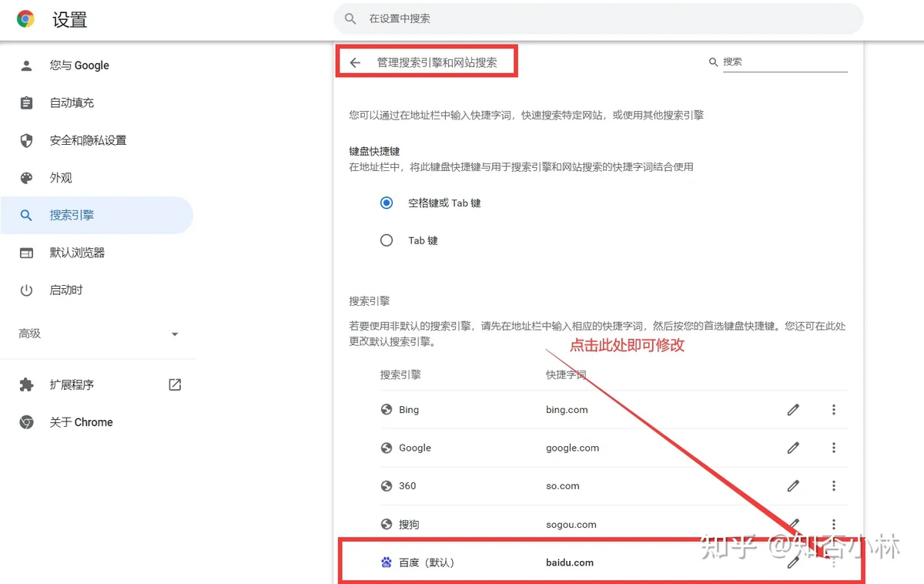Click the external-link icon beside 扩展程序
This screenshot has width=924, height=584.
(x=175, y=384)
